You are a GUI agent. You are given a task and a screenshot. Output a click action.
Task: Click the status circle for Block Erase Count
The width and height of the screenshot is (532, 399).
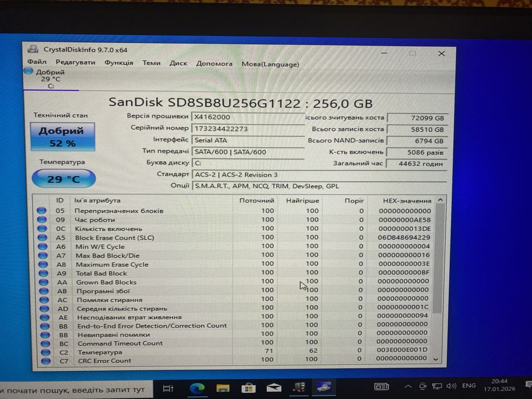[42, 238]
